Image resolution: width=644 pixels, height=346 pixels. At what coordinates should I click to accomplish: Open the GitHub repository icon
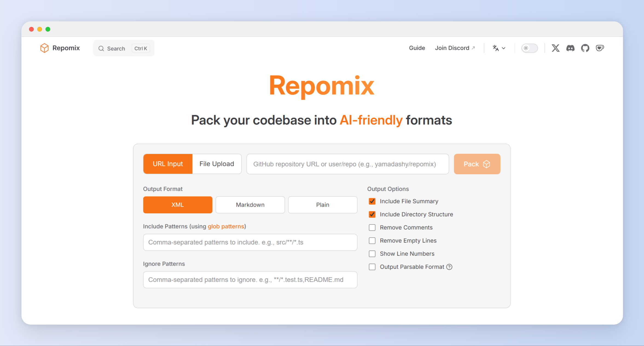click(585, 48)
